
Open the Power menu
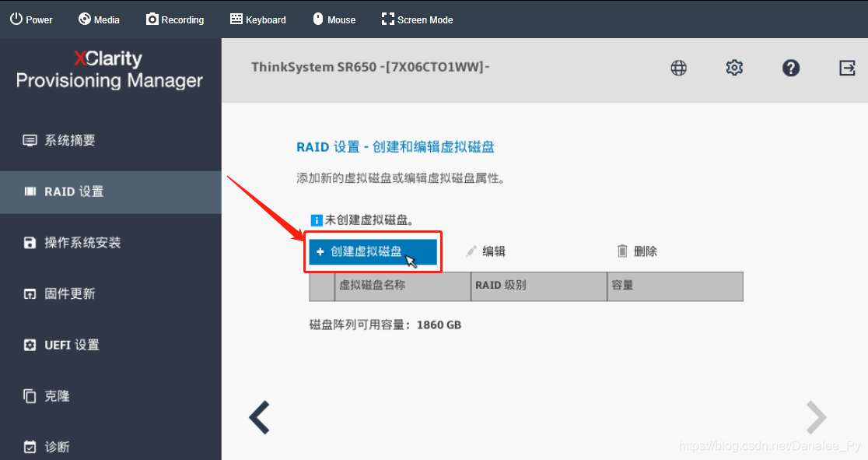(31, 19)
